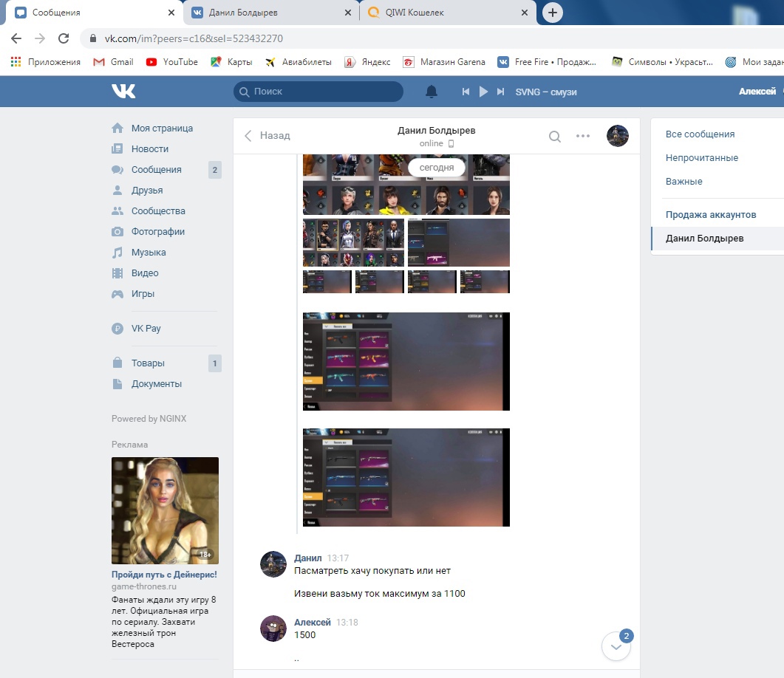
Task: Search within this conversation using magnifier icon
Action: pos(554,136)
